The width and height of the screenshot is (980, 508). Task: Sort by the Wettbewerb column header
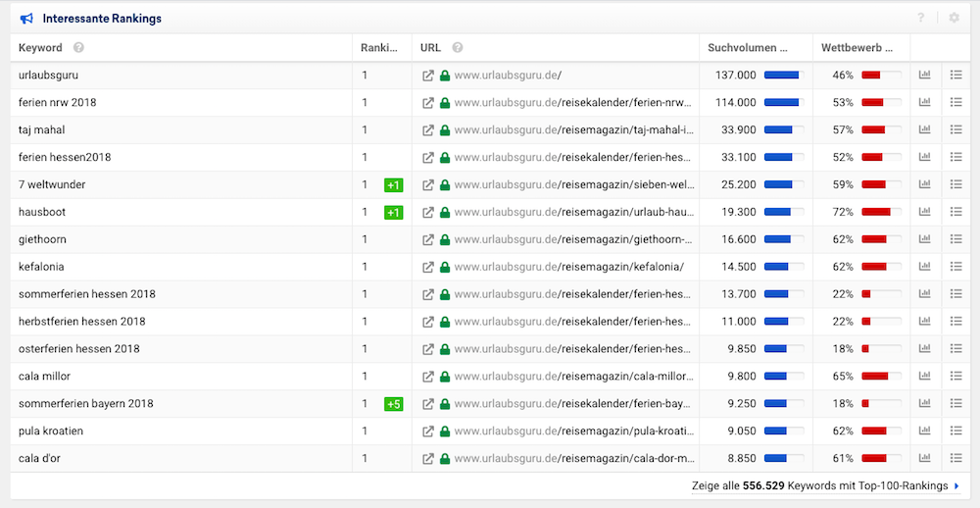tap(857, 47)
